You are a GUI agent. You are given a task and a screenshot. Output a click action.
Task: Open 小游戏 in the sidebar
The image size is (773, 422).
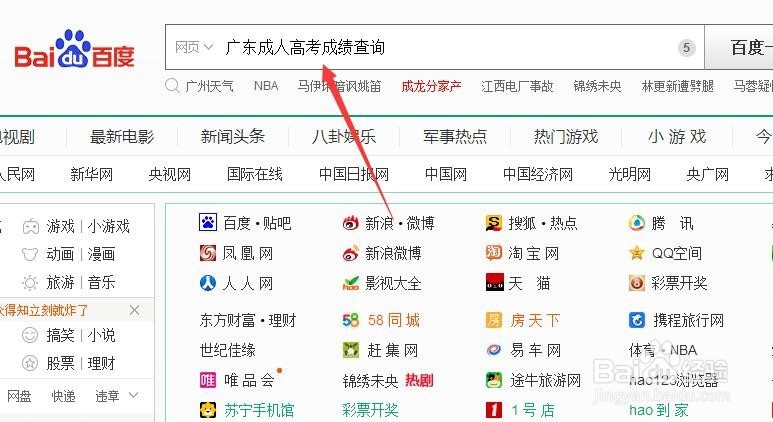(108, 227)
